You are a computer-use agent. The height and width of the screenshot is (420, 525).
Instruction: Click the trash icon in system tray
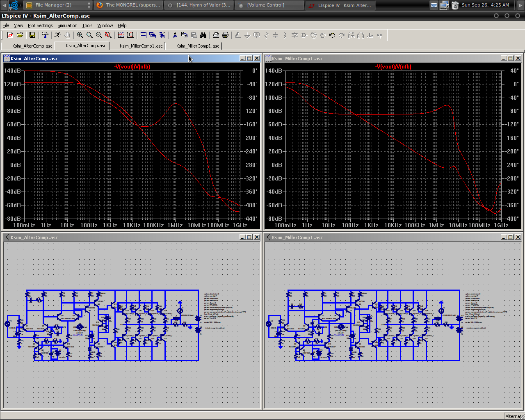(x=455, y=5)
